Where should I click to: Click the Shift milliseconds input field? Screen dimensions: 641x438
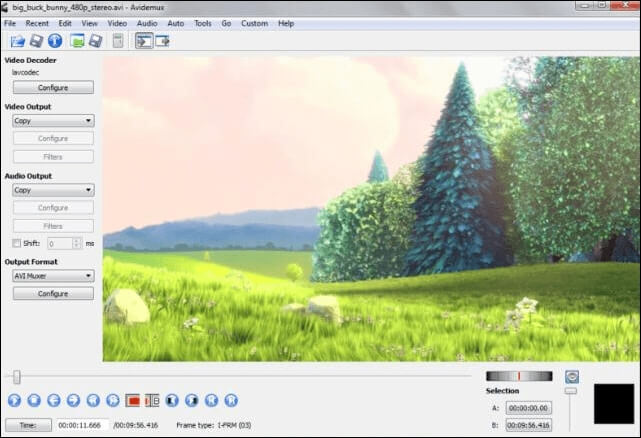pyautogui.click(x=60, y=243)
